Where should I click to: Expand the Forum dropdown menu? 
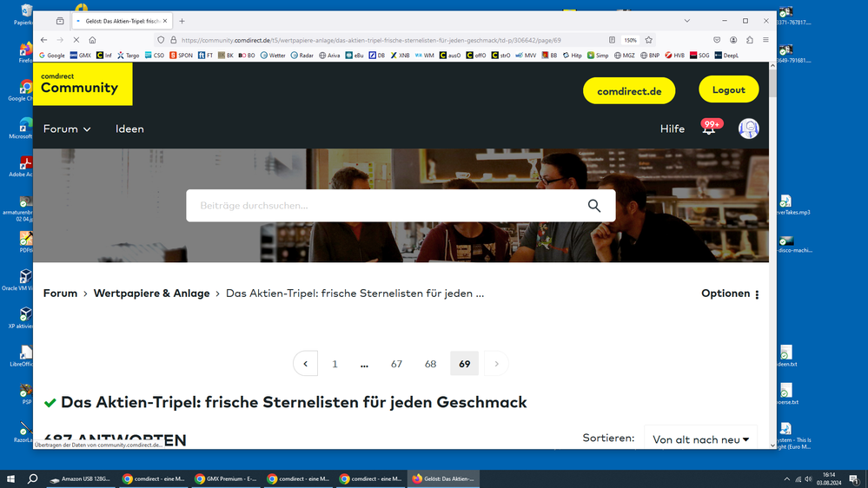(x=67, y=129)
